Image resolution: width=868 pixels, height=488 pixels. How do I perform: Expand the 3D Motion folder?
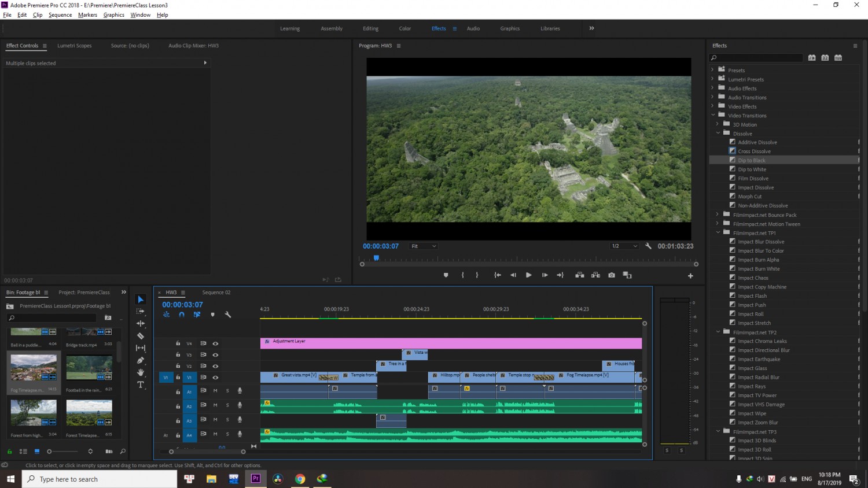(x=718, y=124)
